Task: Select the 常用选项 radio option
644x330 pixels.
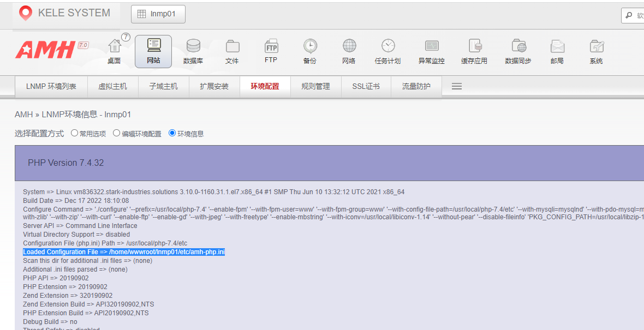Action: coord(74,133)
